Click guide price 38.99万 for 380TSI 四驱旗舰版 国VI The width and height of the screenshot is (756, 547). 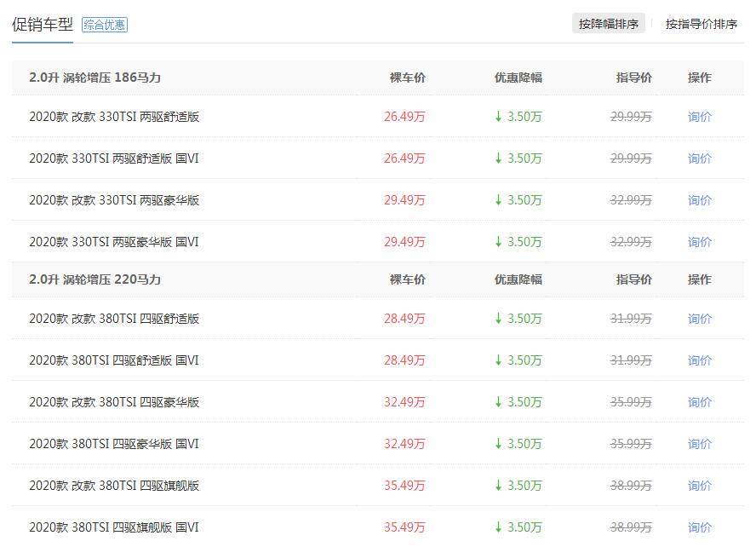(631, 527)
